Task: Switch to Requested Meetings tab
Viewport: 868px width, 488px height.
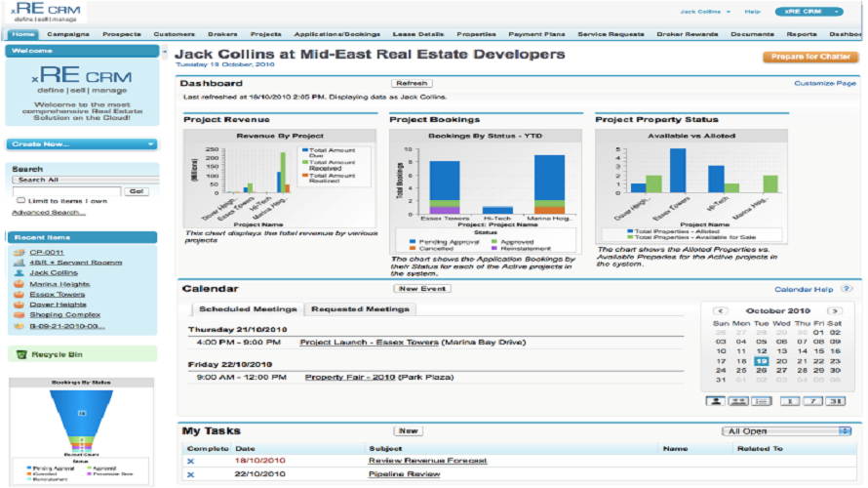Action: (361, 309)
